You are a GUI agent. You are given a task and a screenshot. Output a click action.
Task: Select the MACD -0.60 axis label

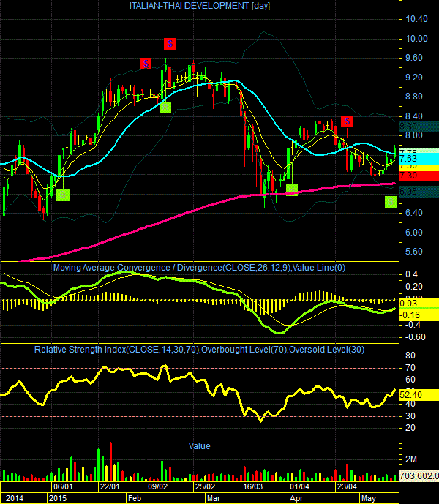point(416,337)
